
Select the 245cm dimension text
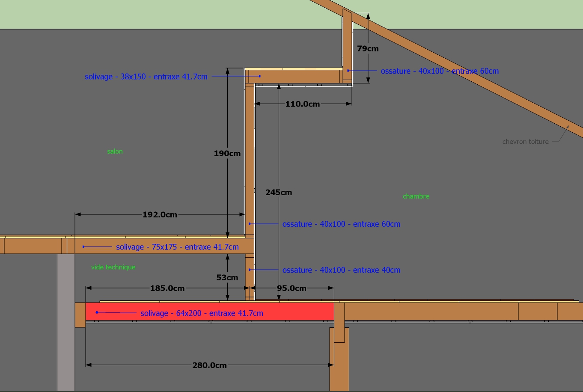tap(279, 193)
